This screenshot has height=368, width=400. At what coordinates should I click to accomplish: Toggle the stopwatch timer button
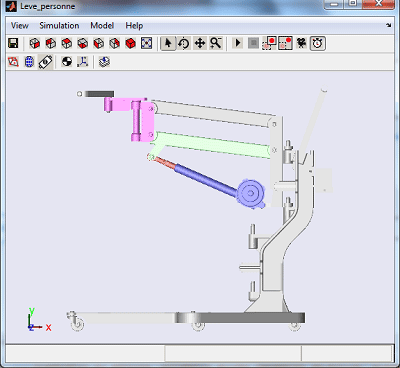pyautogui.click(x=318, y=43)
